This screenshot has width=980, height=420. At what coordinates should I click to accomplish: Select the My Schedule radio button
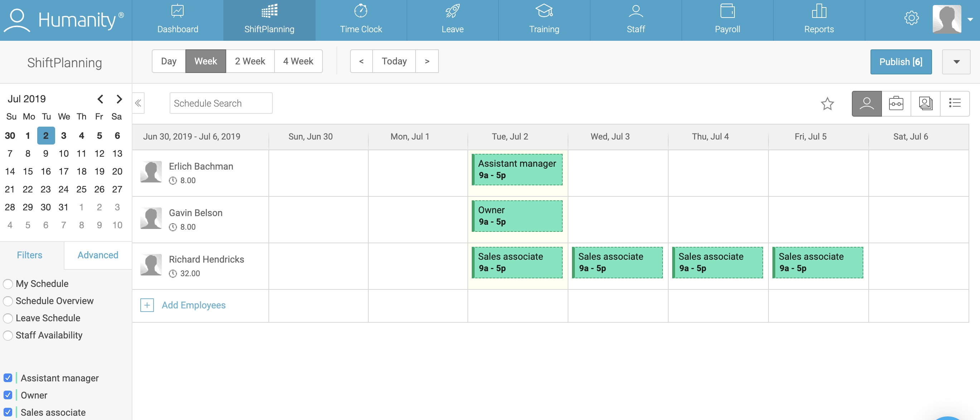8,284
